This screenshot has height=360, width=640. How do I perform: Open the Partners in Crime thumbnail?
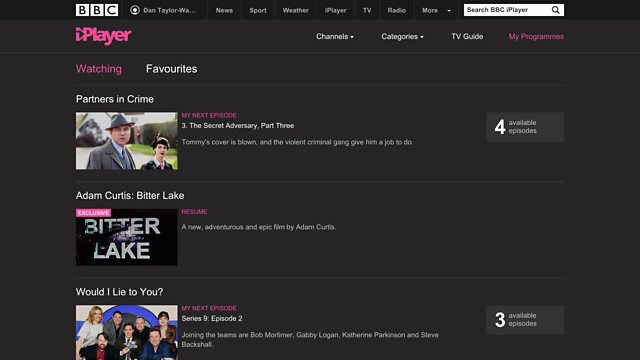(127, 141)
